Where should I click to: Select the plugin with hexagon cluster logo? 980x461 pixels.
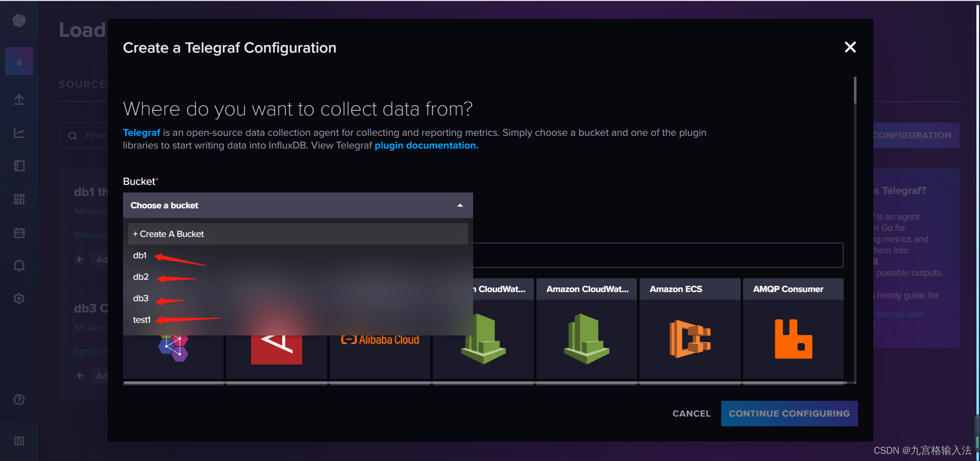point(173,348)
